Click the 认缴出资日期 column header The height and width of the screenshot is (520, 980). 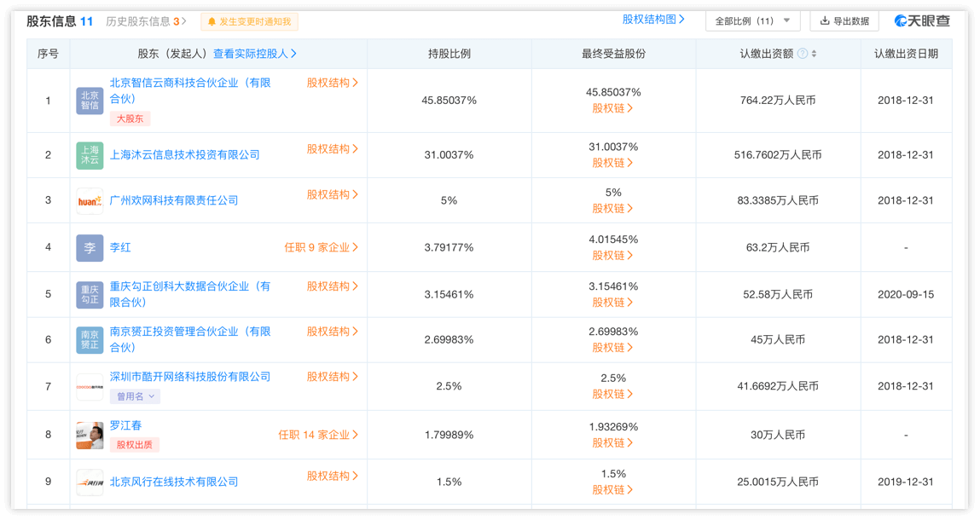(x=907, y=54)
